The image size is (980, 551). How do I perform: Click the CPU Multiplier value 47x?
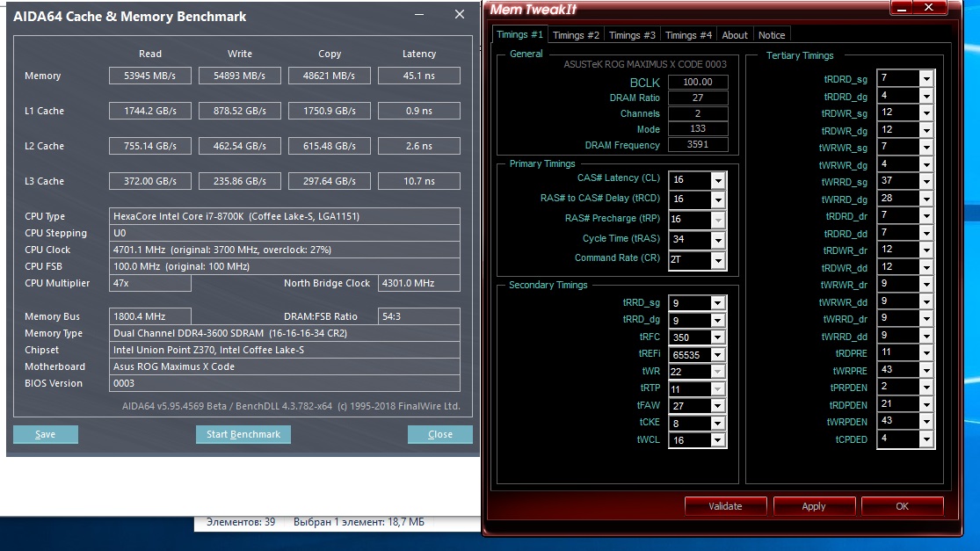coord(150,283)
